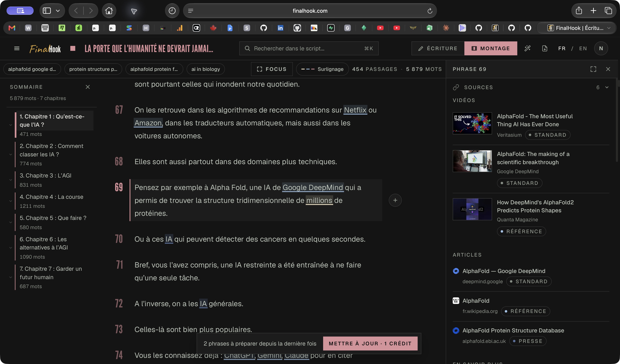The width and height of the screenshot is (620, 364).
Task: Show the tab overview icon
Action: pos(608,11)
